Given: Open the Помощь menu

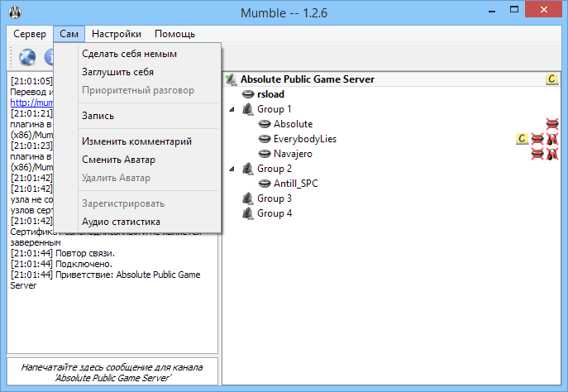Looking at the screenshot, I should [x=174, y=34].
